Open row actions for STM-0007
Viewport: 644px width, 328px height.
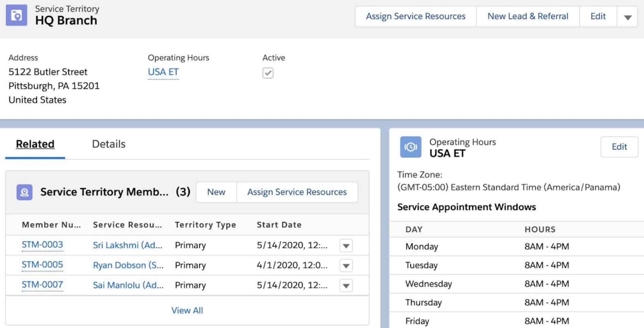pos(346,286)
